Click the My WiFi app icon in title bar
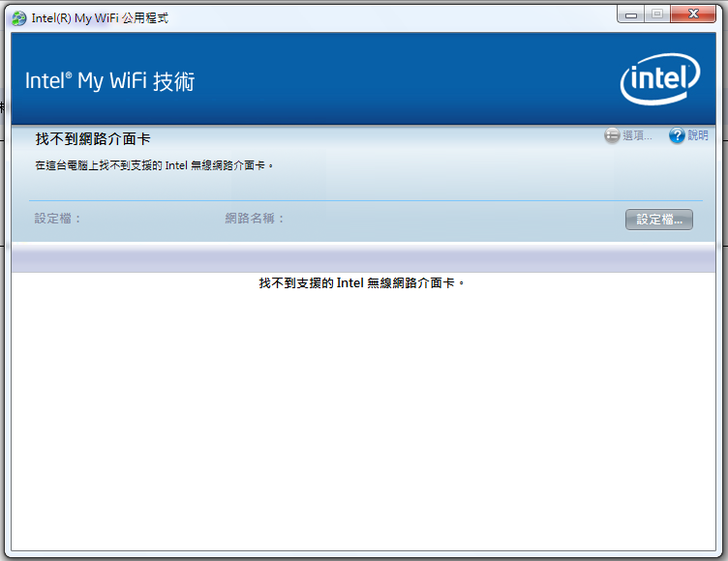 coord(19,18)
